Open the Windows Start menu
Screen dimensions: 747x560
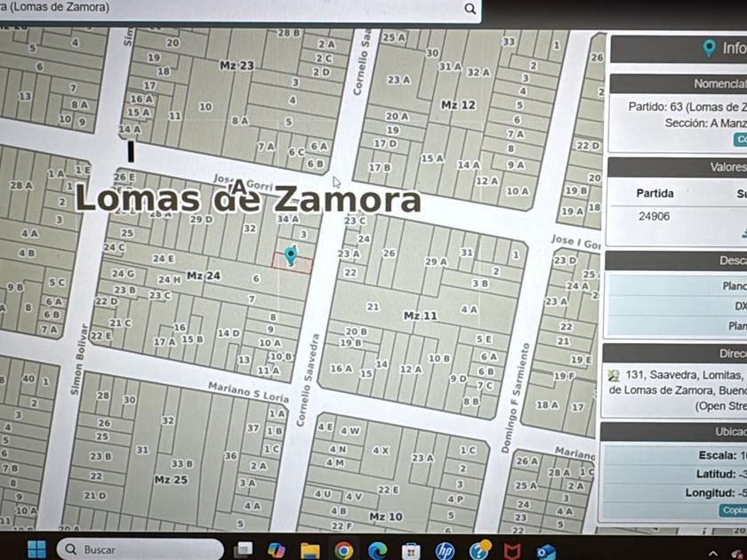coord(36,549)
